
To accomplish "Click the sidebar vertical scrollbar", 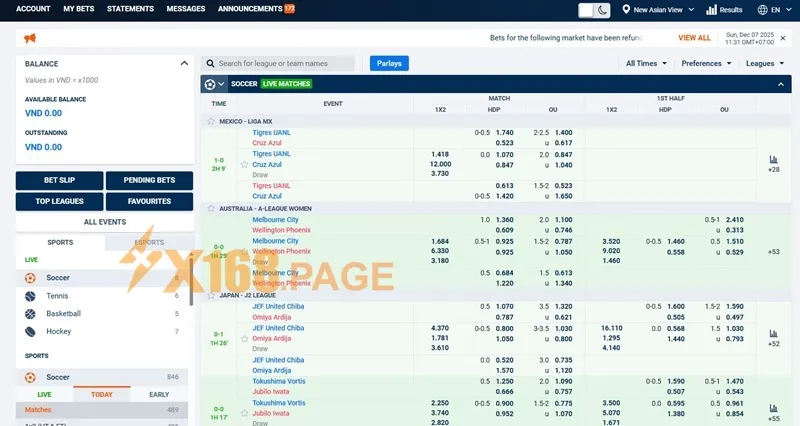I will [191, 279].
